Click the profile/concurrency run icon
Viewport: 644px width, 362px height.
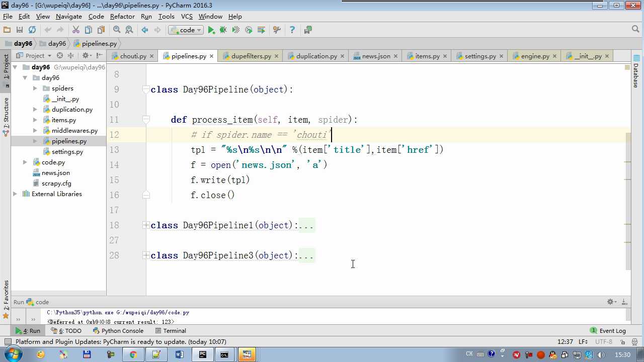[249, 30]
